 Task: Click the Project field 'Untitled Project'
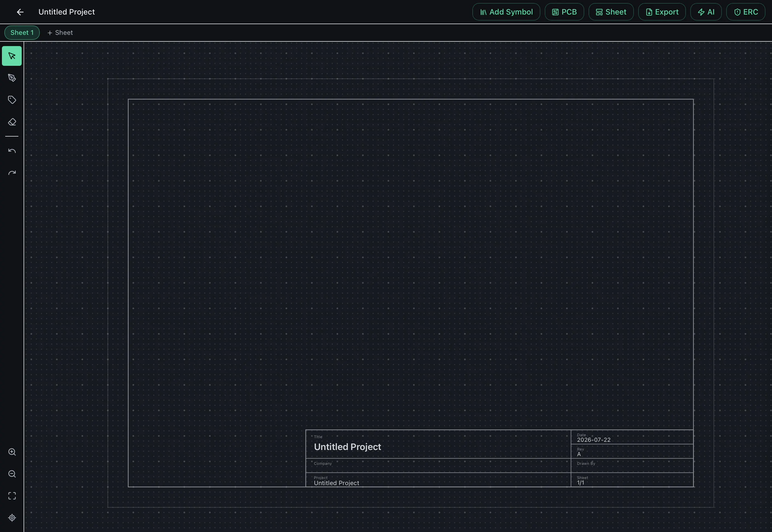coord(337,483)
